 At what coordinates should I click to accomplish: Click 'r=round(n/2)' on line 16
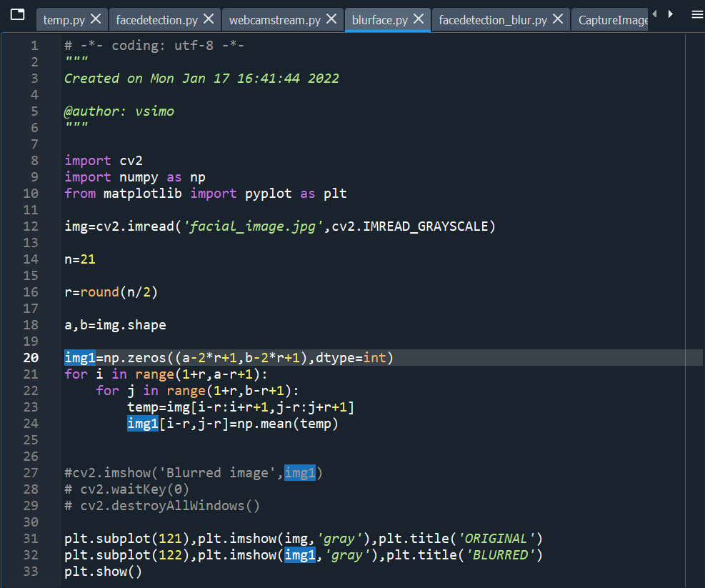pyautogui.click(x=111, y=292)
